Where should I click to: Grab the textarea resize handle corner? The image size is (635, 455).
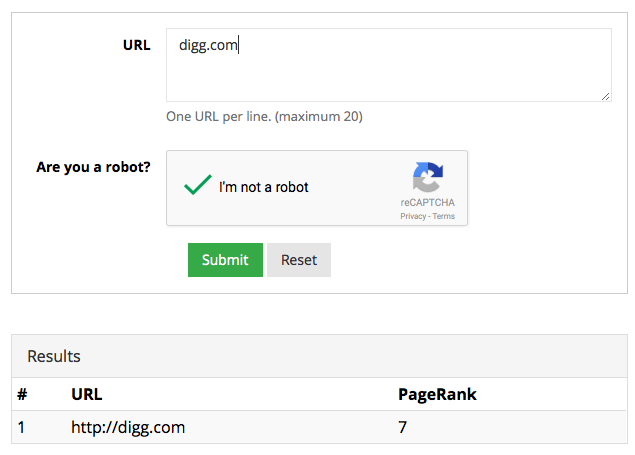(605, 96)
